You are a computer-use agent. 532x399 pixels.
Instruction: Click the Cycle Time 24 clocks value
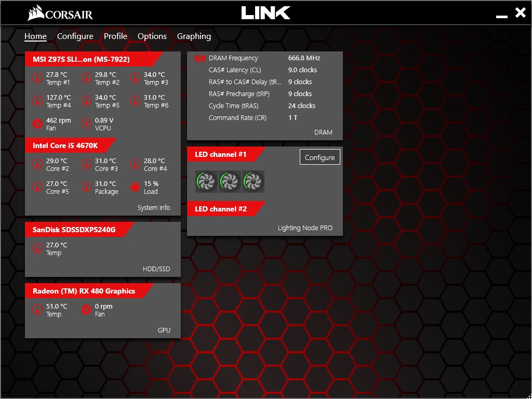(302, 105)
